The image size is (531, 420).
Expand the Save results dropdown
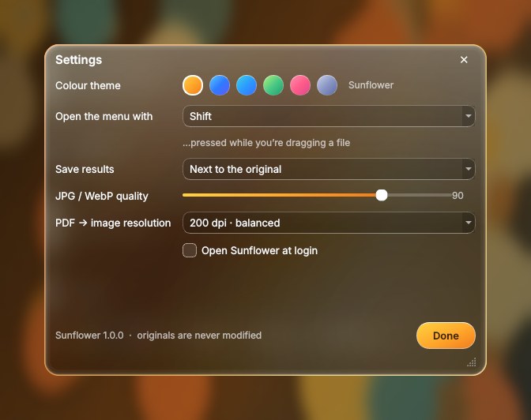pos(329,169)
